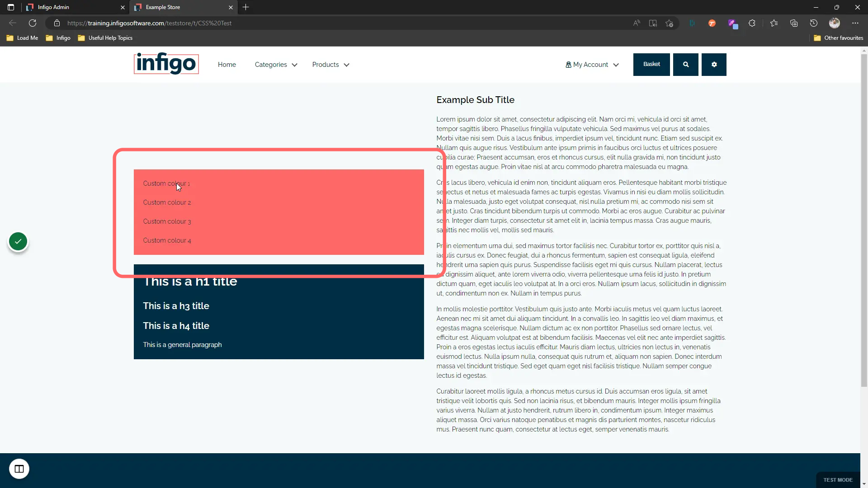Open browser History icon
The width and height of the screenshot is (868, 488).
[814, 23]
